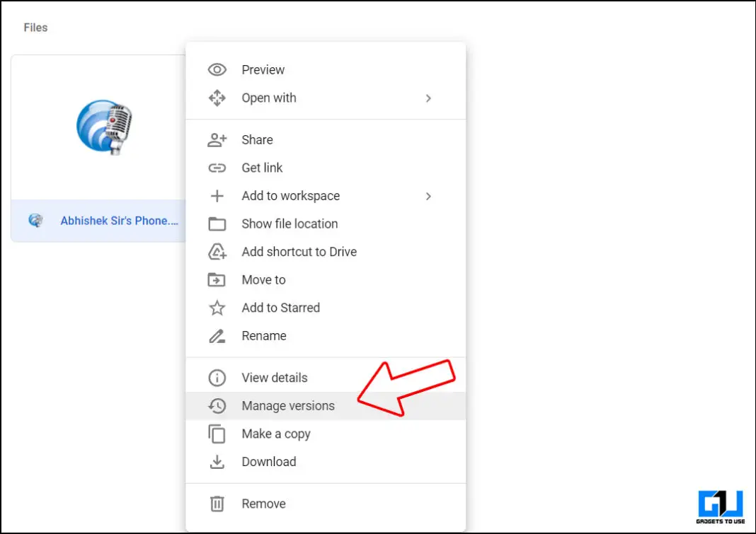
Task: Choose Make a copy menu entry
Action: click(x=276, y=434)
